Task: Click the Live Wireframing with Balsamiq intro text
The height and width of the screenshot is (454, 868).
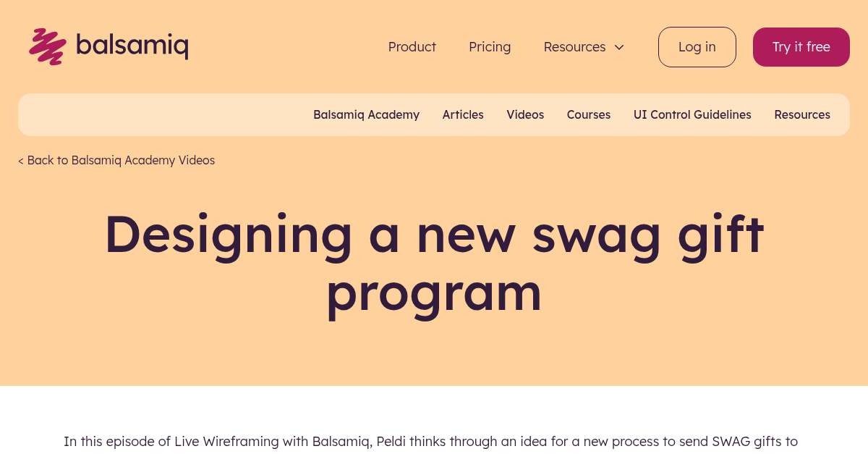Action: pyautogui.click(x=431, y=441)
